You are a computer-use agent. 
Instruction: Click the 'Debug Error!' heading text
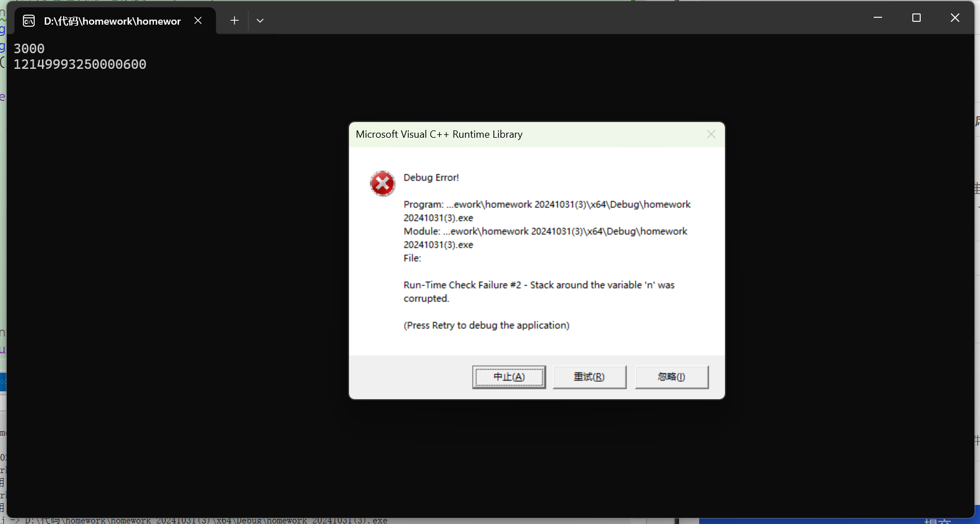click(431, 177)
